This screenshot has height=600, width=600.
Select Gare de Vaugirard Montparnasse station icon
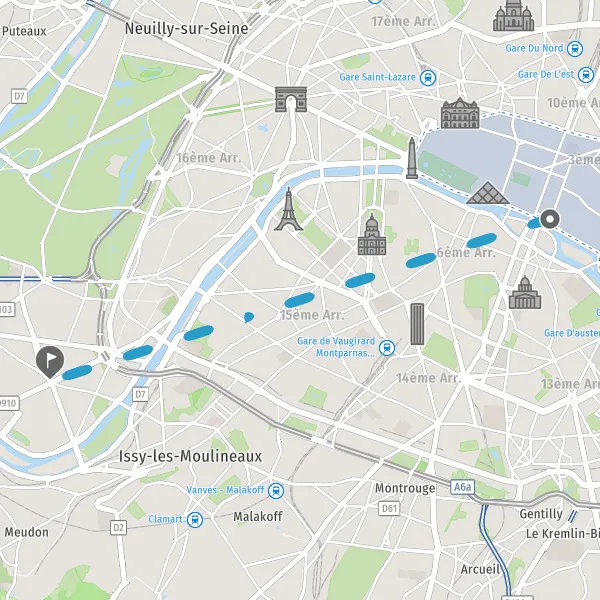point(387,348)
